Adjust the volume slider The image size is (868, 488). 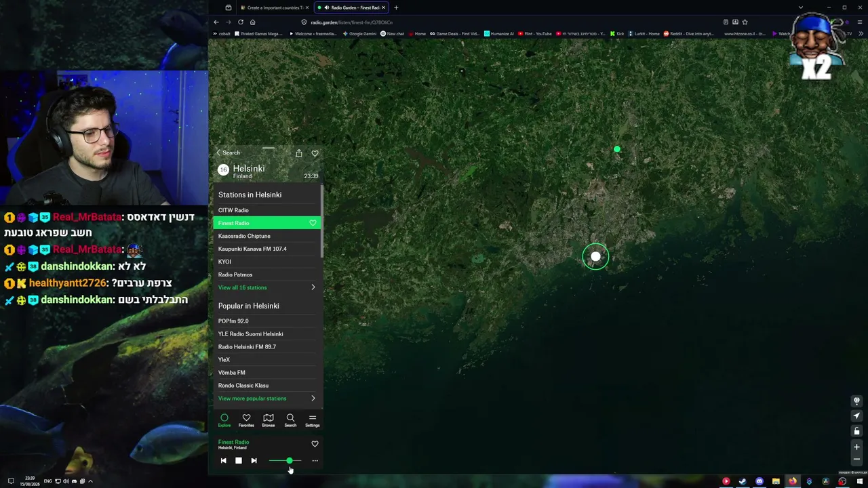tap(285, 461)
